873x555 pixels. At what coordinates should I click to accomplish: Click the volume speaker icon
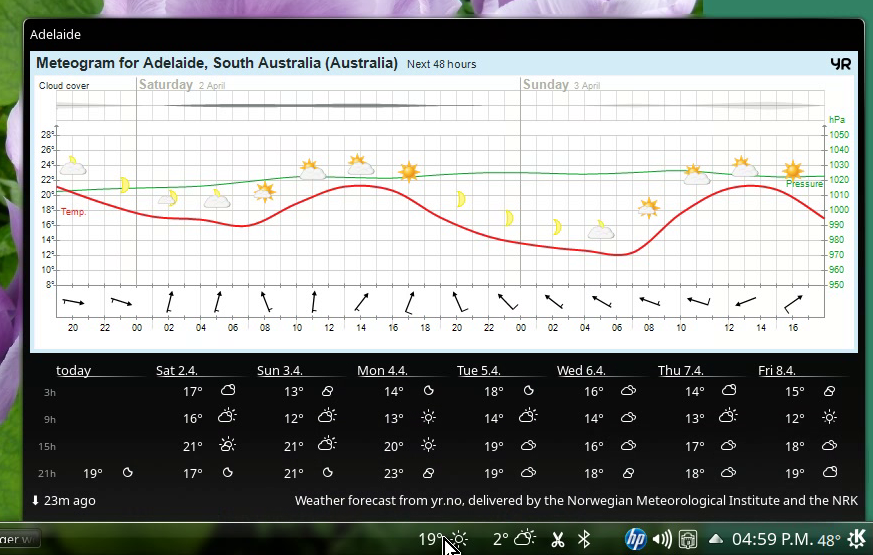coord(662,540)
